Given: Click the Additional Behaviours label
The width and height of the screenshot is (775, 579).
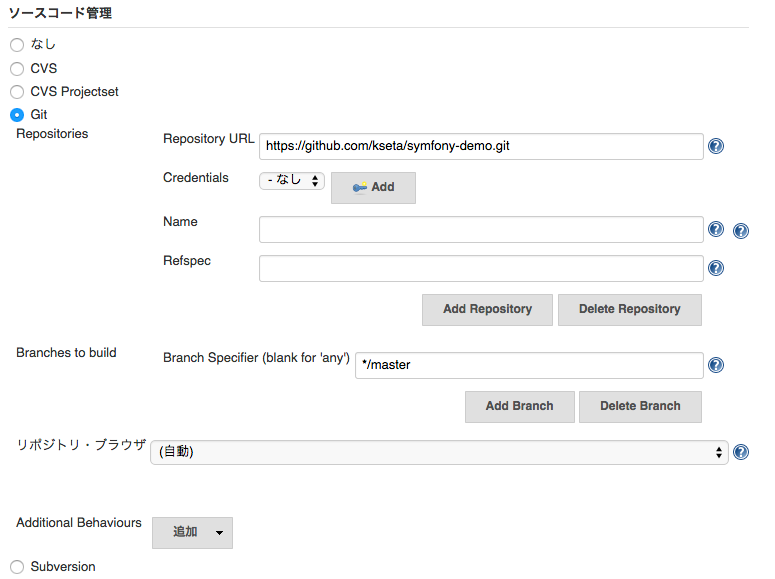Looking at the screenshot, I should click(x=79, y=523).
